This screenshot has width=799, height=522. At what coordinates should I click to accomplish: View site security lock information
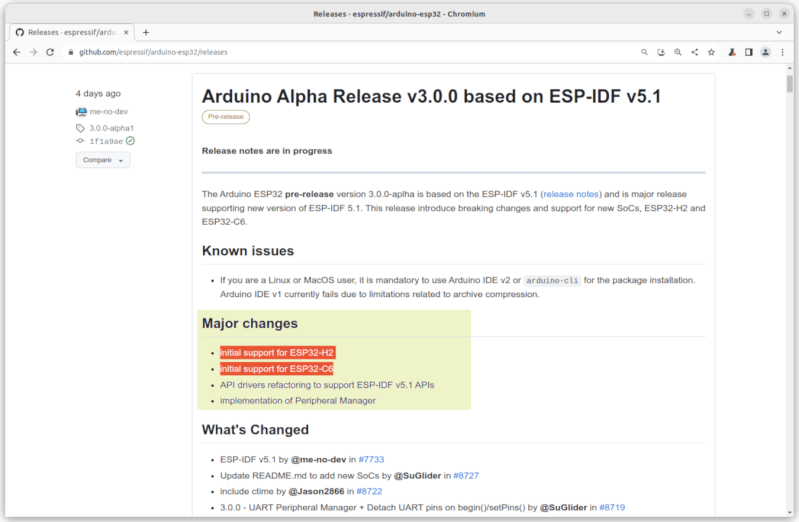[x=71, y=52]
